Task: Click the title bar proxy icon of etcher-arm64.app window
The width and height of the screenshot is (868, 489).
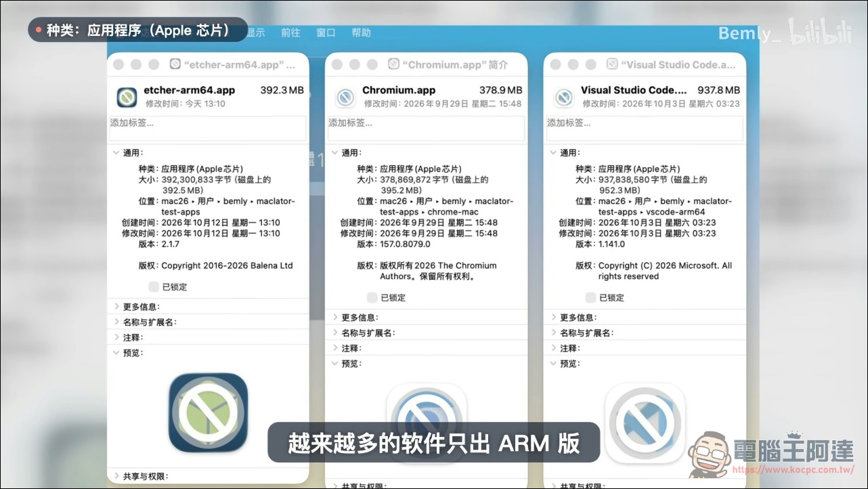Action: point(175,64)
